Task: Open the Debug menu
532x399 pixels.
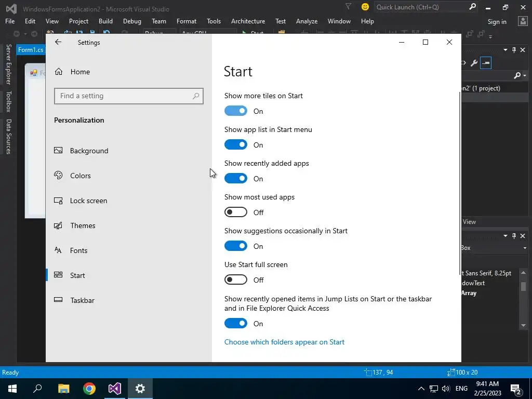Action: pyautogui.click(x=132, y=21)
